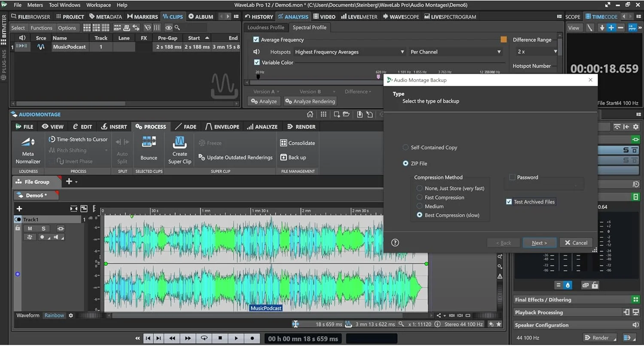The height and width of the screenshot is (346, 644).
Task: Select the Self-Contained Copy radio option
Action: click(x=405, y=147)
